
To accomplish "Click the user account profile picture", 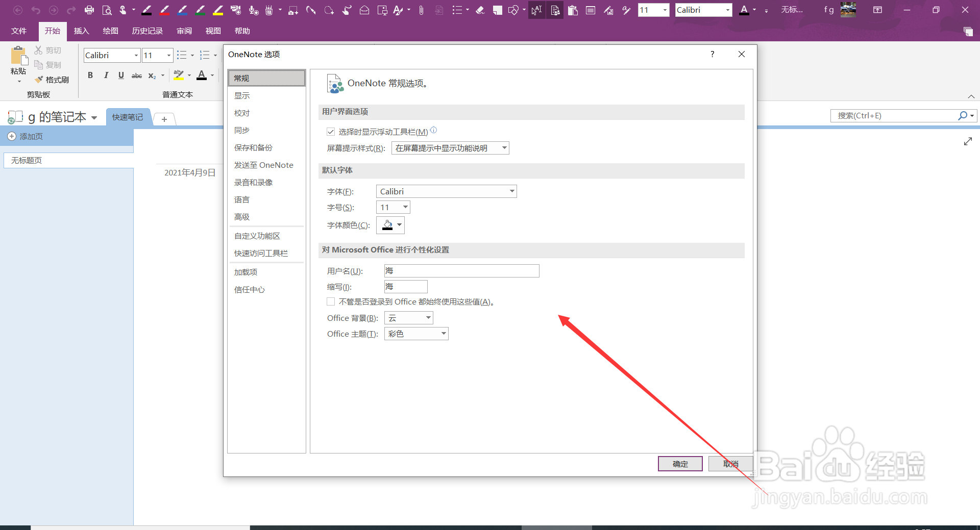I will (848, 10).
